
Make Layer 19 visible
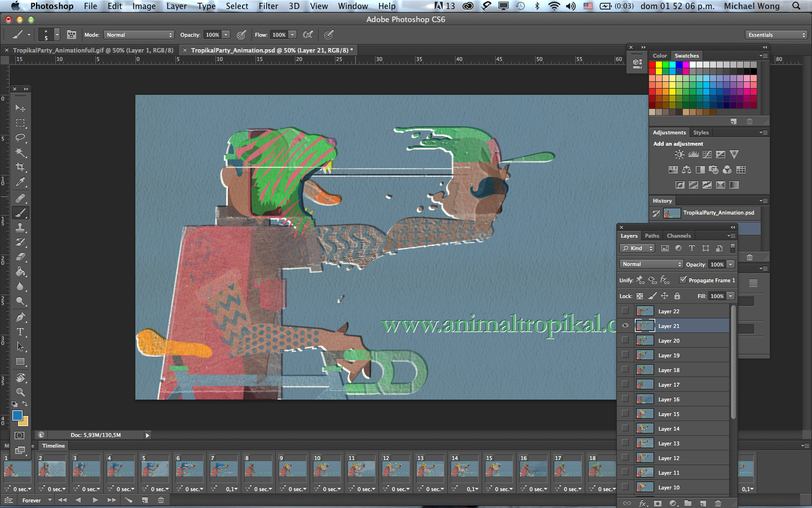point(625,355)
